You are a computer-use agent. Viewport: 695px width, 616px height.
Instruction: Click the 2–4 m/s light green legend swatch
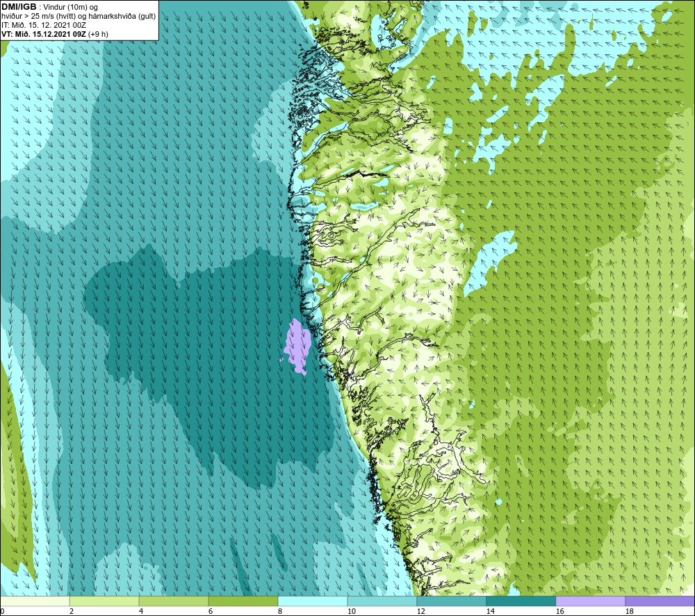(104, 601)
